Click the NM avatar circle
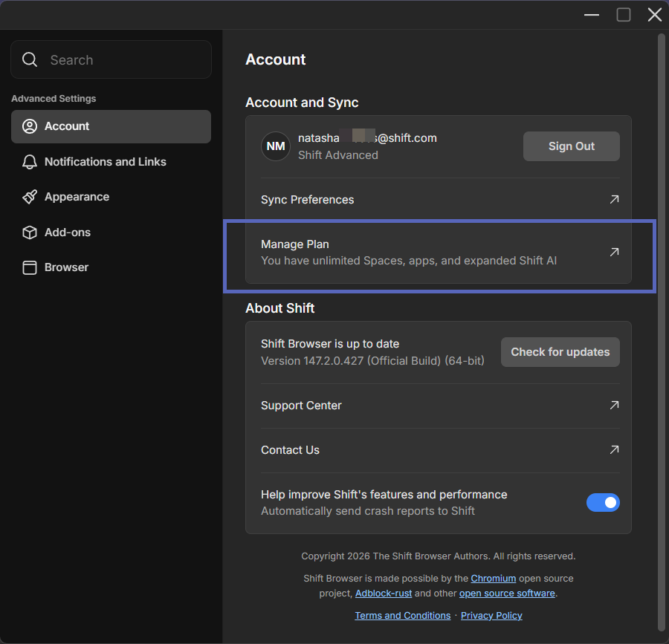 tap(276, 146)
